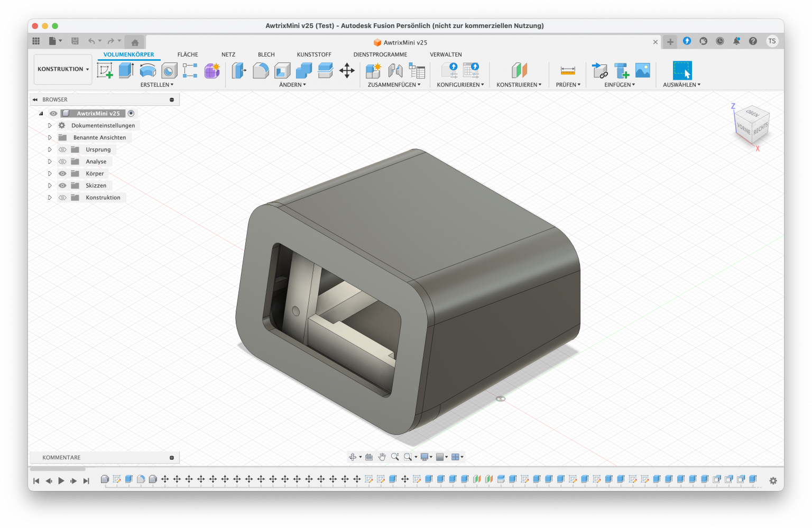
Task: Toggle visibility of Körper folder
Action: 62,173
